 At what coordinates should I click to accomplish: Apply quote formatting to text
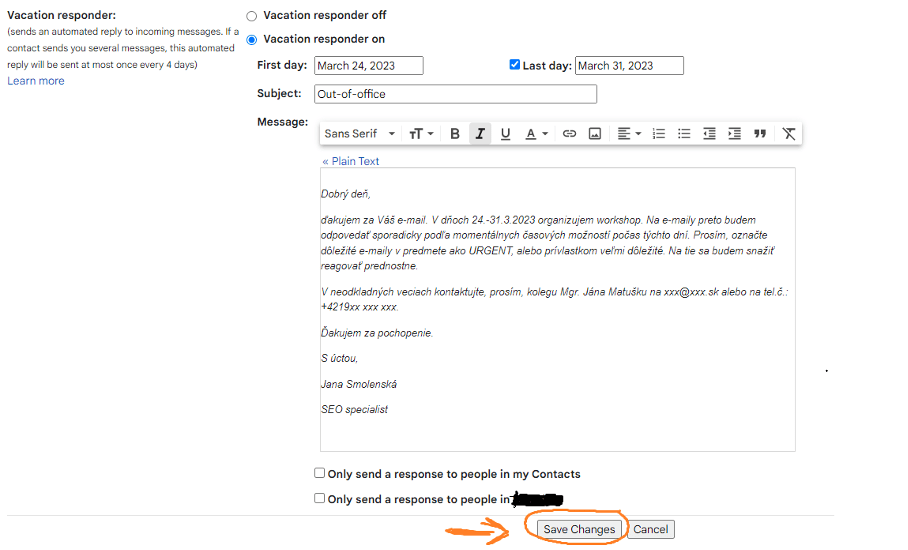[x=760, y=134]
